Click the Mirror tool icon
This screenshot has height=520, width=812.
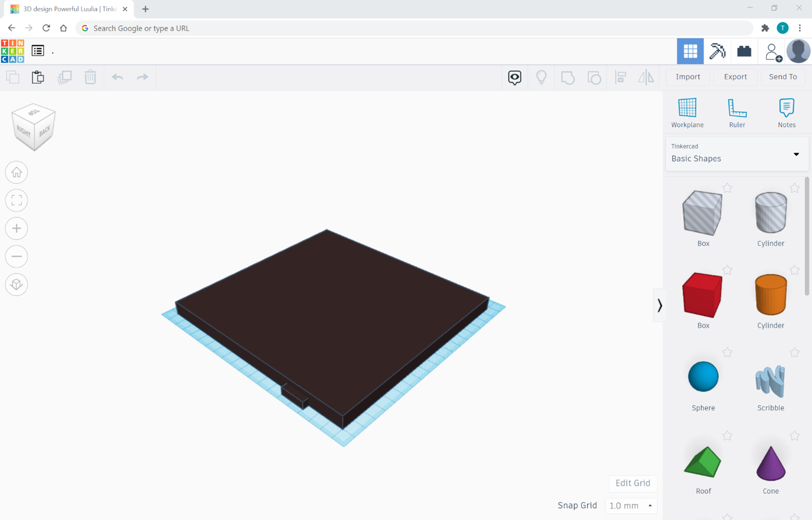coord(646,78)
